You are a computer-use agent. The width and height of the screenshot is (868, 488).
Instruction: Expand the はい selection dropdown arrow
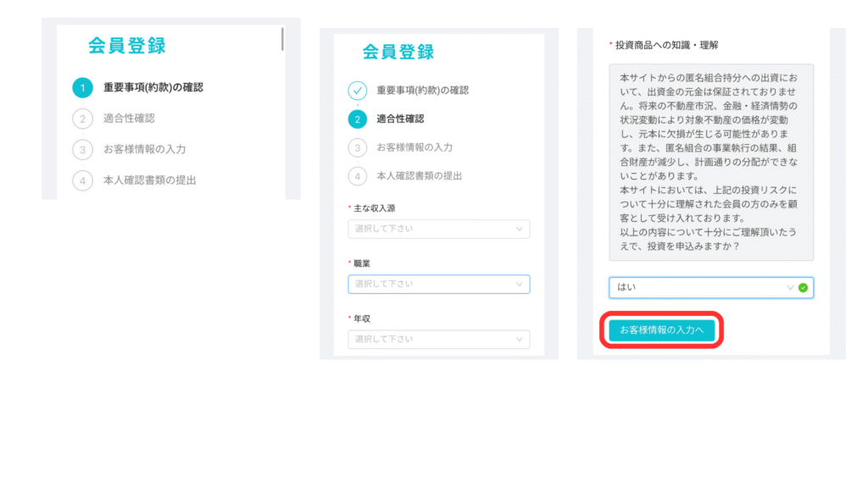(x=790, y=288)
